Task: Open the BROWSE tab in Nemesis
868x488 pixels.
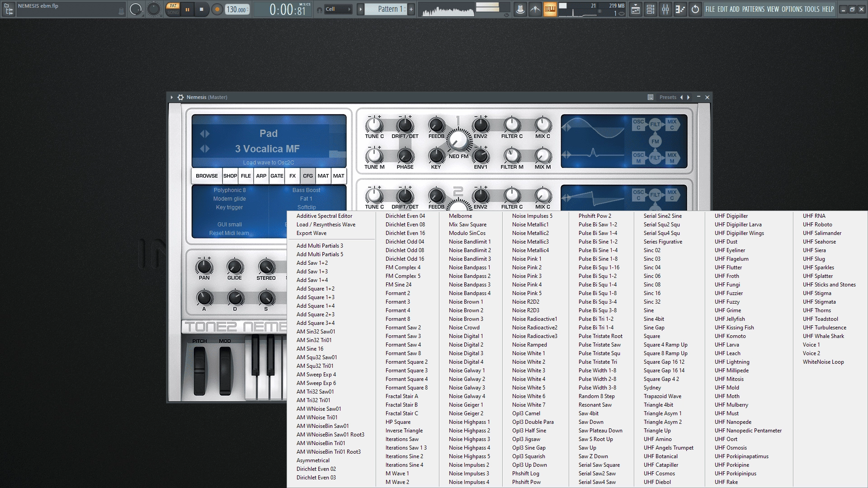Action: tap(207, 176)
